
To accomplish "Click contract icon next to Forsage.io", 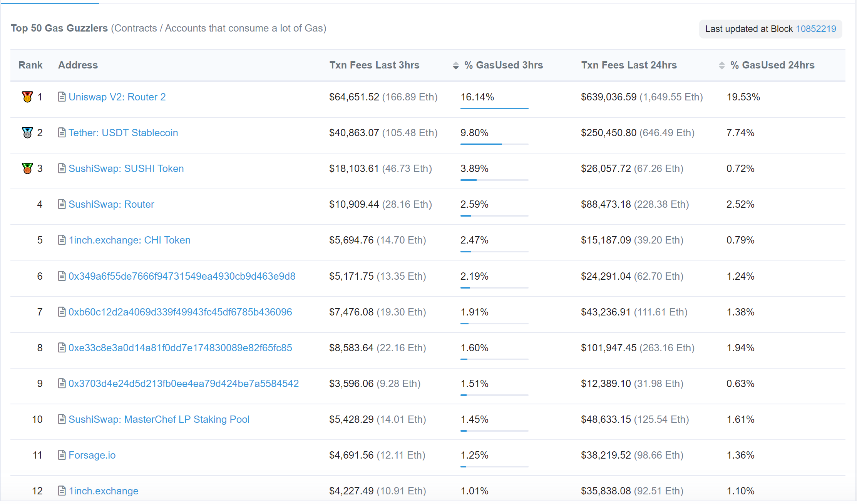I will (x=62, y=455).
